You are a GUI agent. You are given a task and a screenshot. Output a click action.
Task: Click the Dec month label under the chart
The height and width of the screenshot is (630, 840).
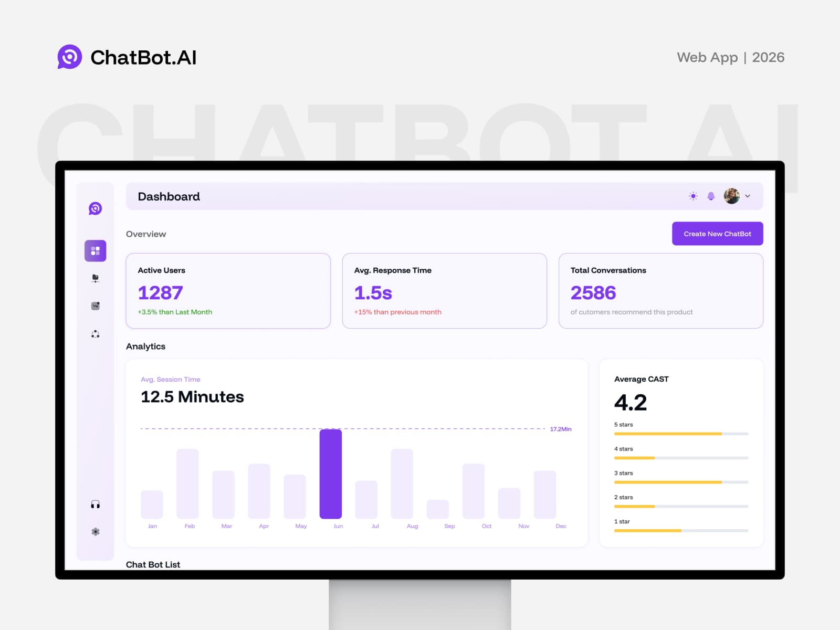point(561,526)
